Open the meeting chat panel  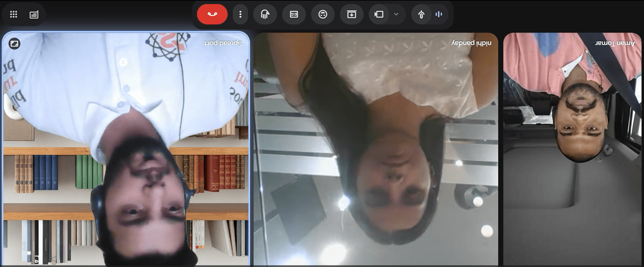[34, 14]
